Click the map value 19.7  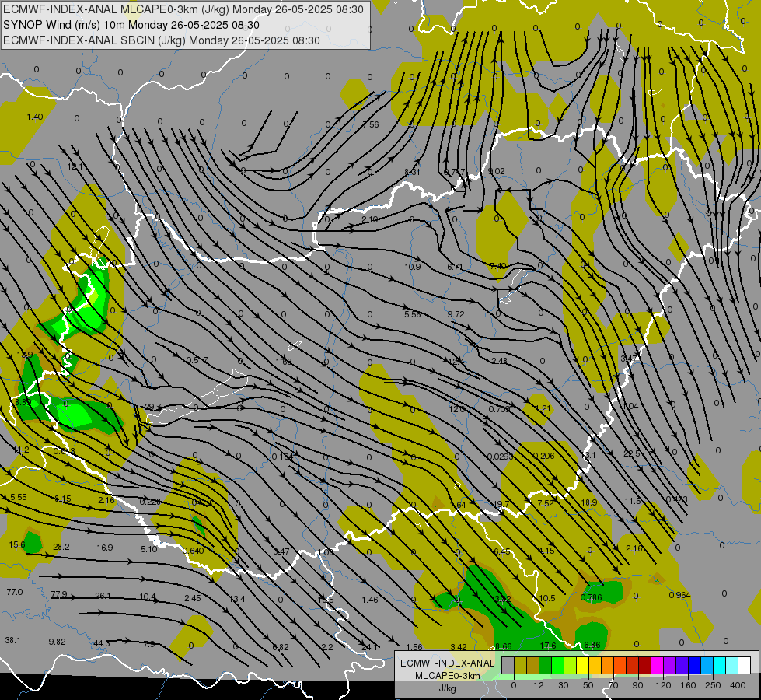[x=501, y=504]
